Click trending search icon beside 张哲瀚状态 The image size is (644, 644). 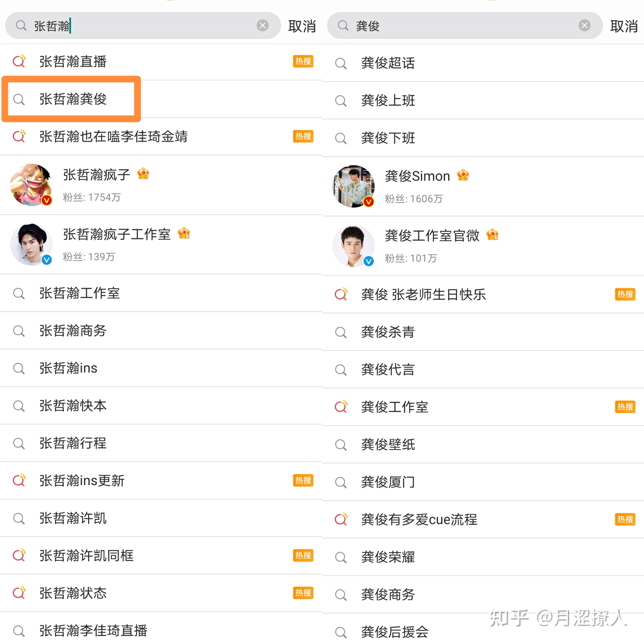tap(19, 593)
